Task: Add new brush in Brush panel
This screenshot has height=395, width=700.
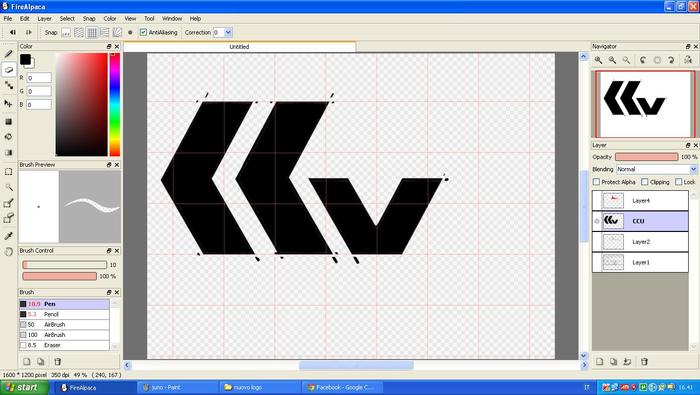Action: (x=27, y=362)
